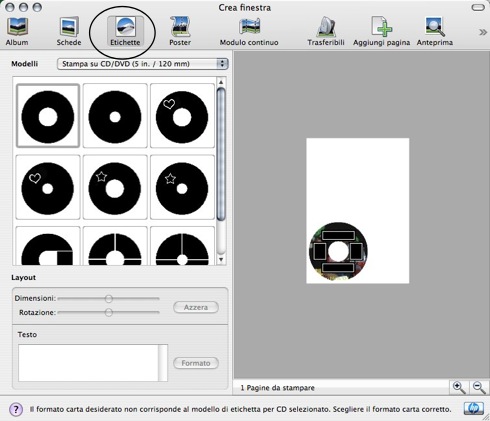Select CD template with square cutout

[x=48, y=246]
